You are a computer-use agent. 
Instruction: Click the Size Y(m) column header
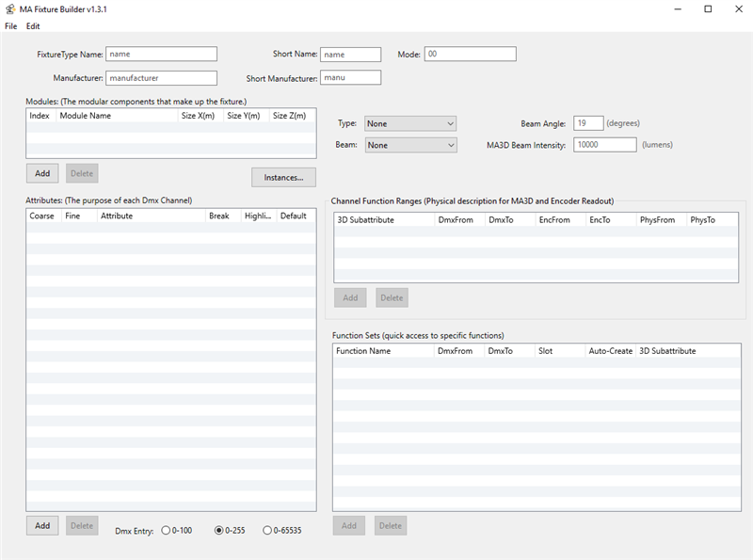click(247, 116)
